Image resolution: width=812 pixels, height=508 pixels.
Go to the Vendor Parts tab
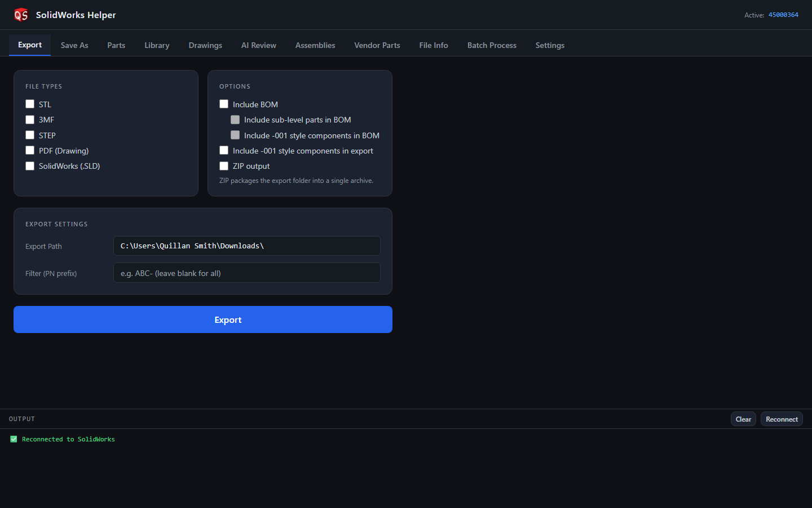(377, 45)
